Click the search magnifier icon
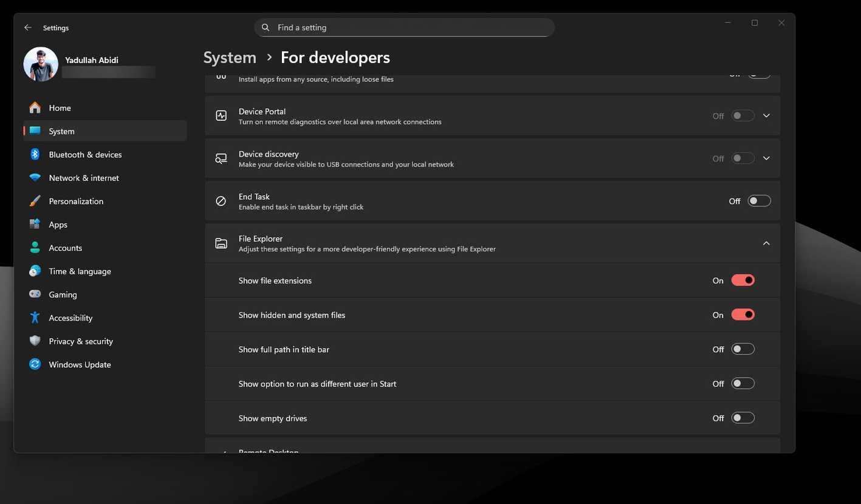 coord(266,27)
